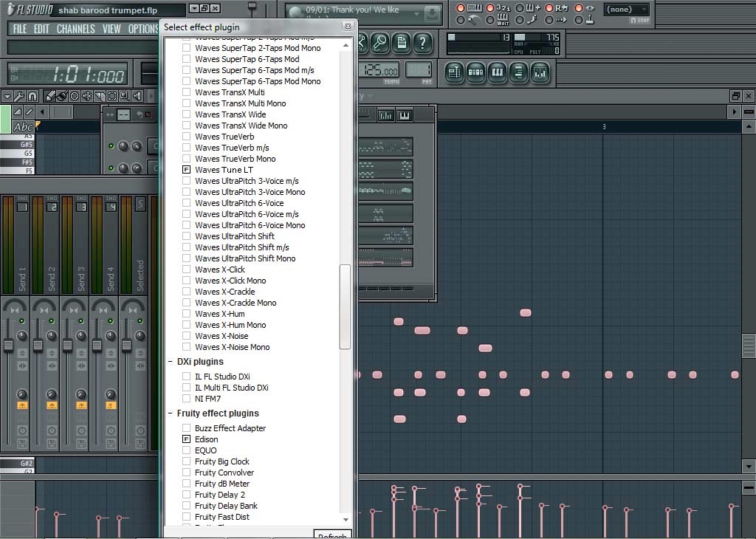Image resolution: width=756 pixels, height=539 pixels.
Task: Toggle the loop recording LED
Action: click(549, 7)
